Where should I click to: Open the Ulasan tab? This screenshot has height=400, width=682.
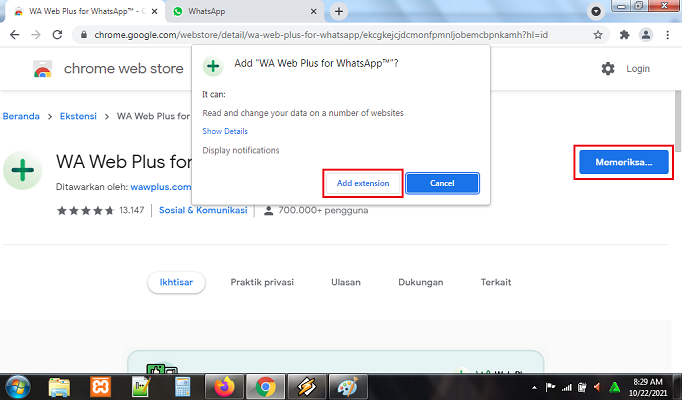346,282
